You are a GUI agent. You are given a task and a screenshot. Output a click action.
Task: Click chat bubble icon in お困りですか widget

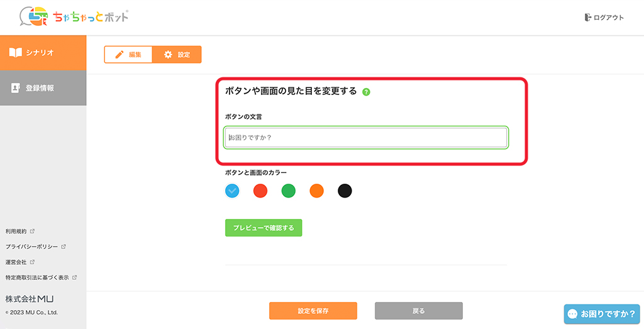click(x=572, y=313)
